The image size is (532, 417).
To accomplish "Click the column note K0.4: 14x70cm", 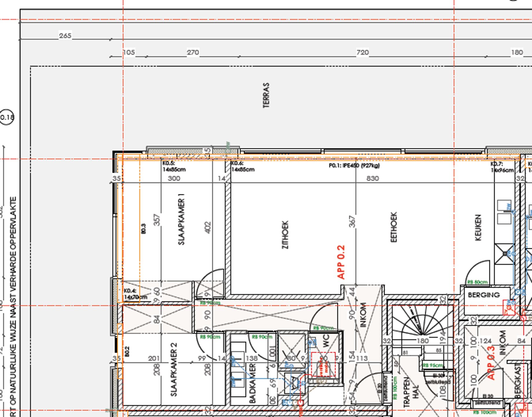I will click(135, 294).
